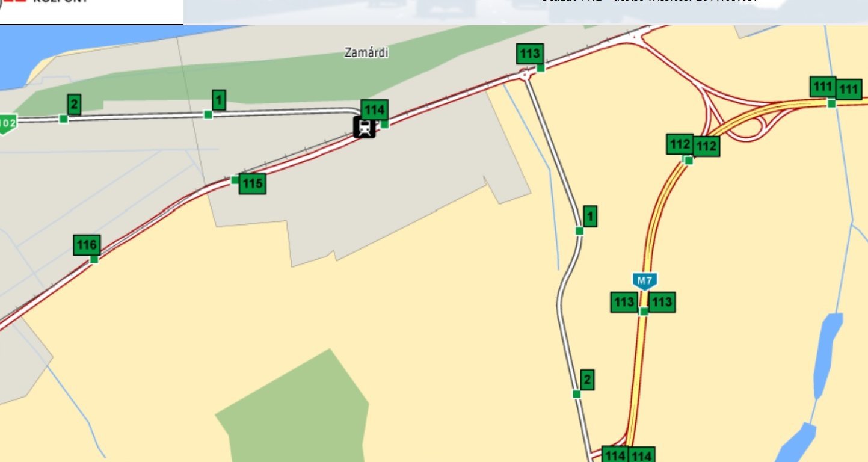Click the left 112 marker on M7

coord(679,145)
